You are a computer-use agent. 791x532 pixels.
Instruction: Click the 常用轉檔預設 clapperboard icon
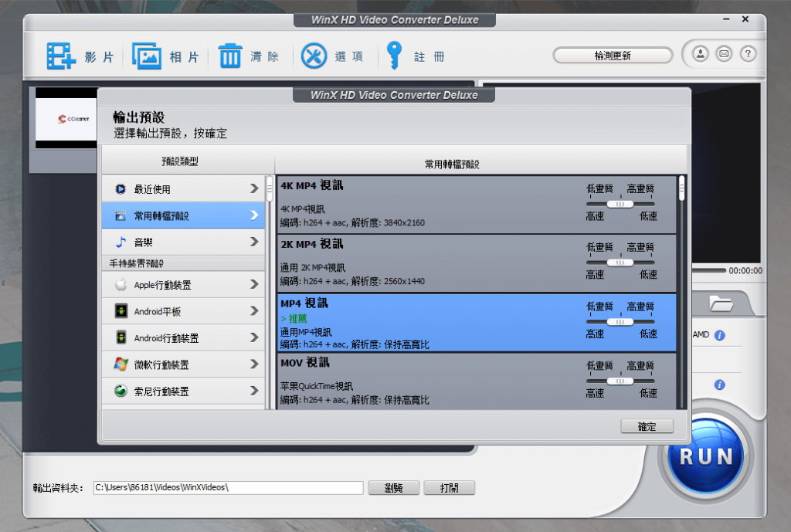tap(121, 216)
